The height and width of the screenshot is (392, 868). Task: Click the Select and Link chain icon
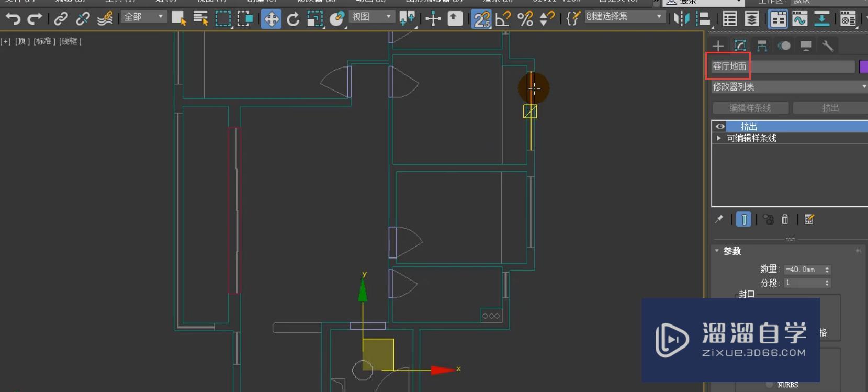[x=61, y=19]
